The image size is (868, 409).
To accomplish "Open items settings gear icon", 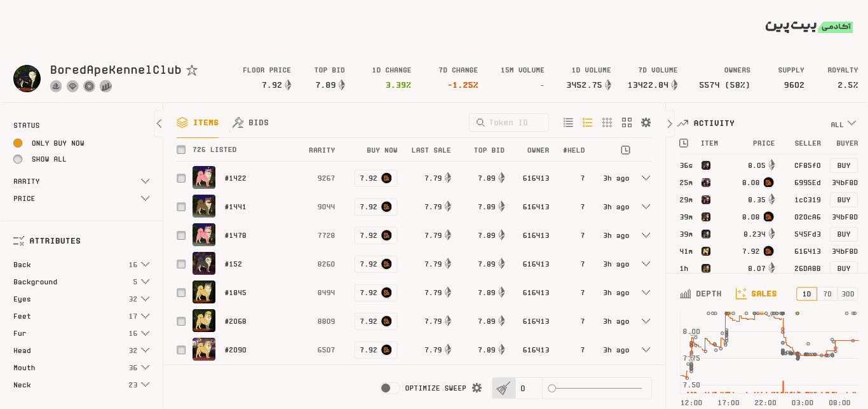I will 646,123.
